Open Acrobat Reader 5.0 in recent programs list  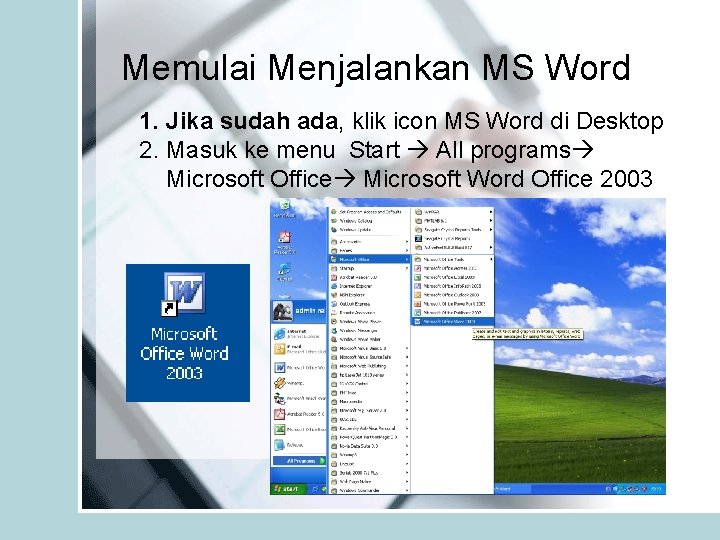(299, 414)
